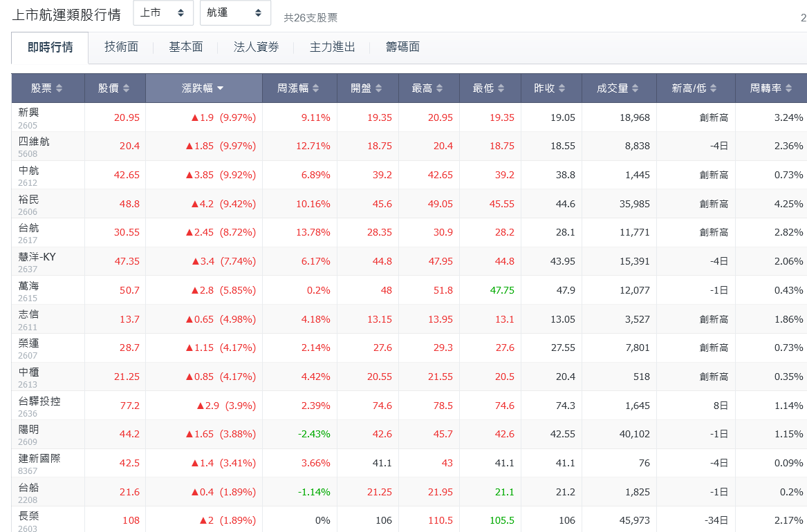Click 萬海 lowest price 47.75
807x532 pixels.
click(502, 290)
